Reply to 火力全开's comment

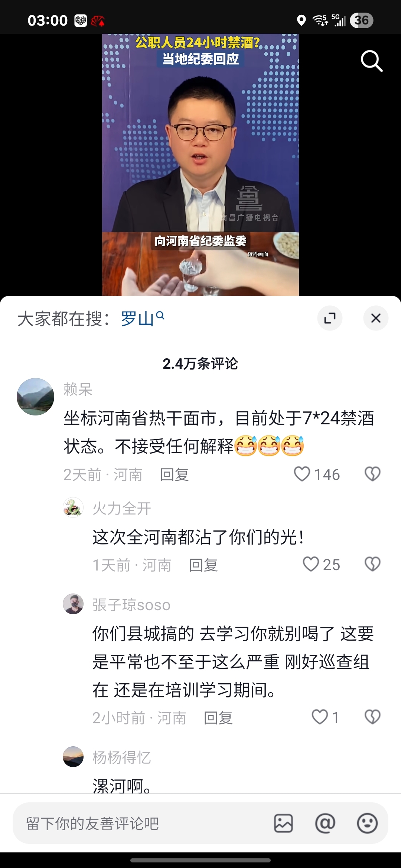click(x=203, y=565)
